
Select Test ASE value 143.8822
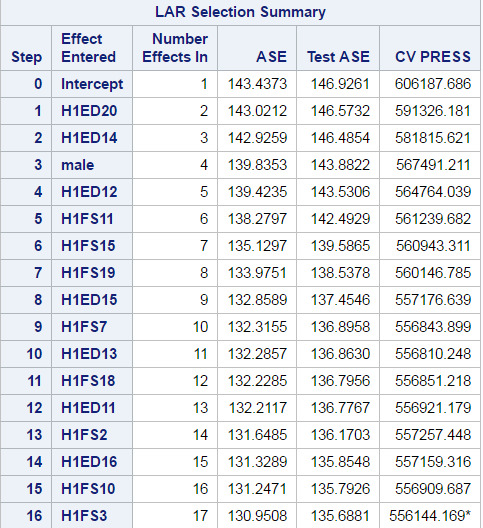[x=340, y=165]
